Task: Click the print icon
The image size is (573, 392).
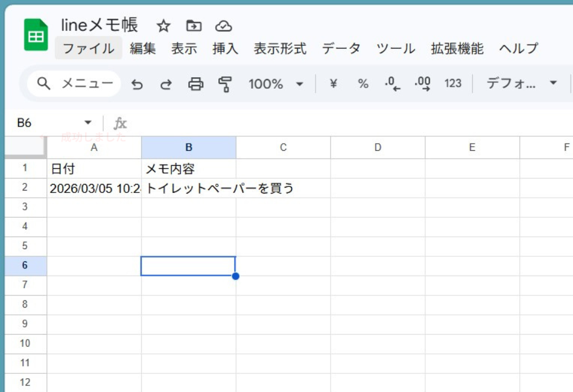Action: coord(195,85)
